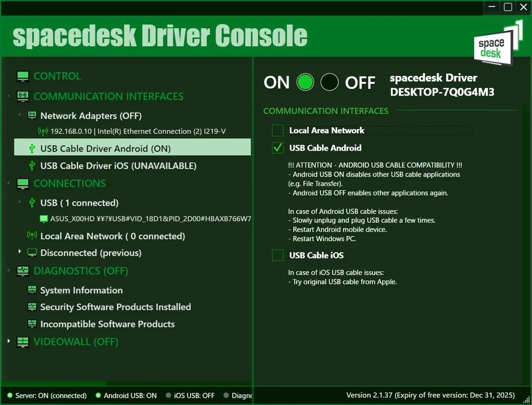
Task: Select Local Area Network (0 connected)
Action: (x=113, y=236)
